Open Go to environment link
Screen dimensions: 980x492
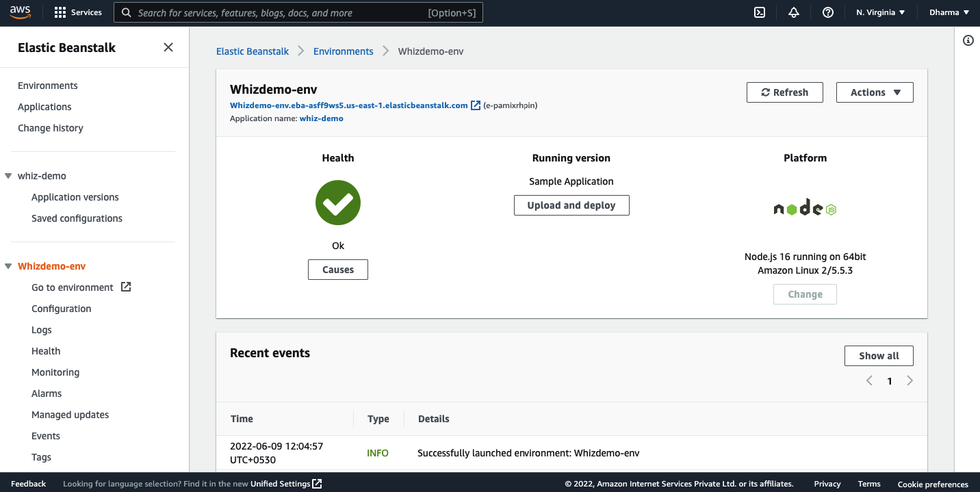pos(73,287)
